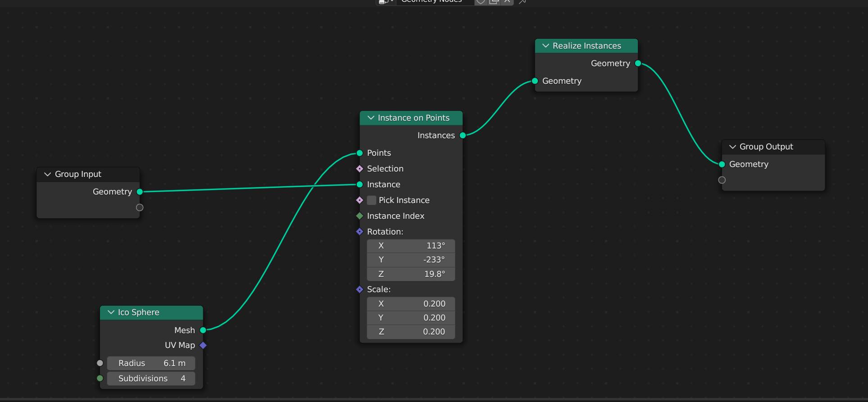Toggle the fake user shield icon
This screenshot has width=868, height=402.
481,2
